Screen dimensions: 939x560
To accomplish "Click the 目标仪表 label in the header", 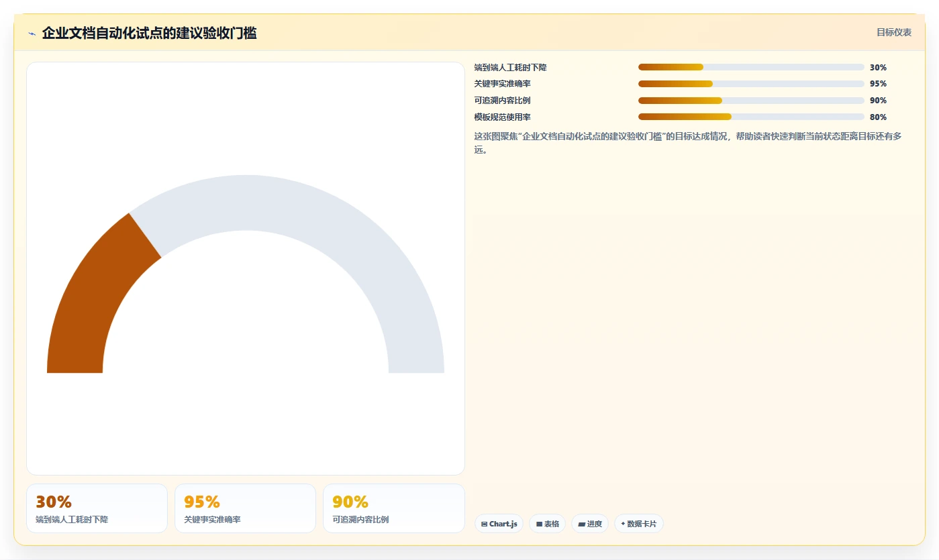I will click(x=894, y=32).
